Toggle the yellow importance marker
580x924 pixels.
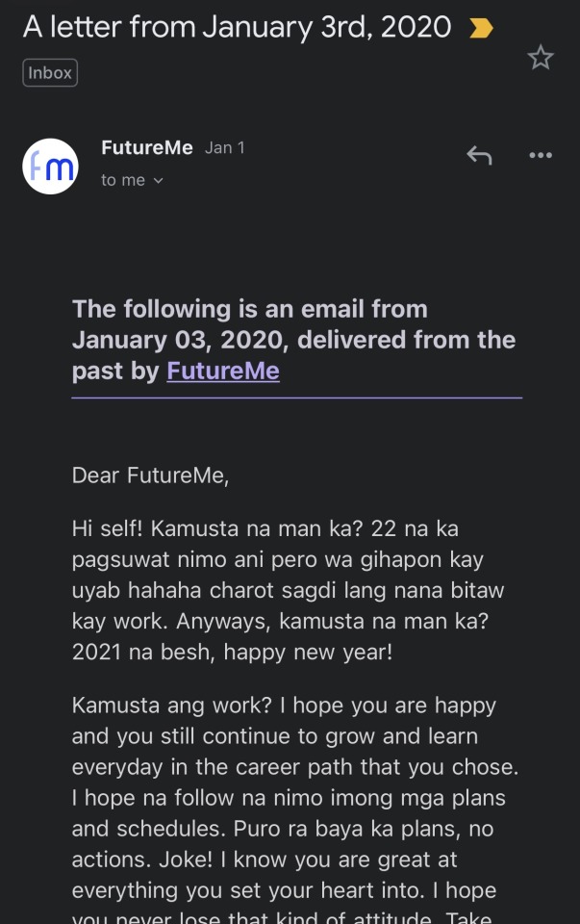(x=480, y=29)
